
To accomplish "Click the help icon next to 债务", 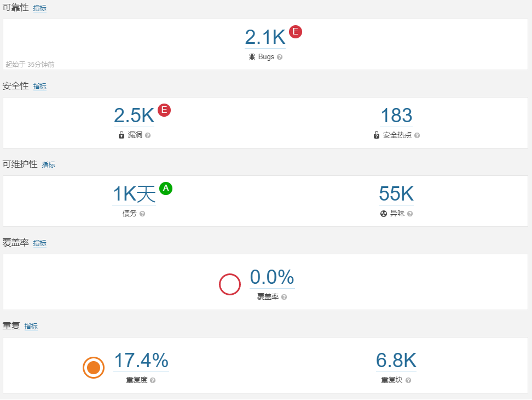I will click(x=142, y=214).
